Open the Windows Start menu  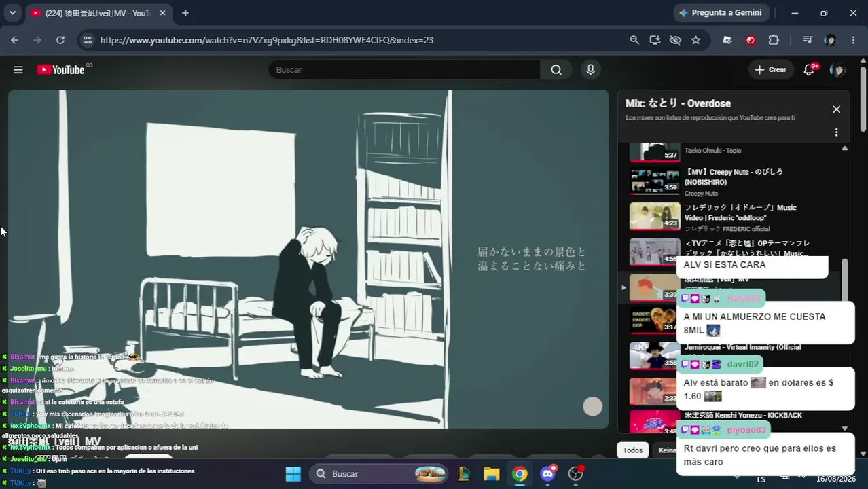[x=293, y=473]
